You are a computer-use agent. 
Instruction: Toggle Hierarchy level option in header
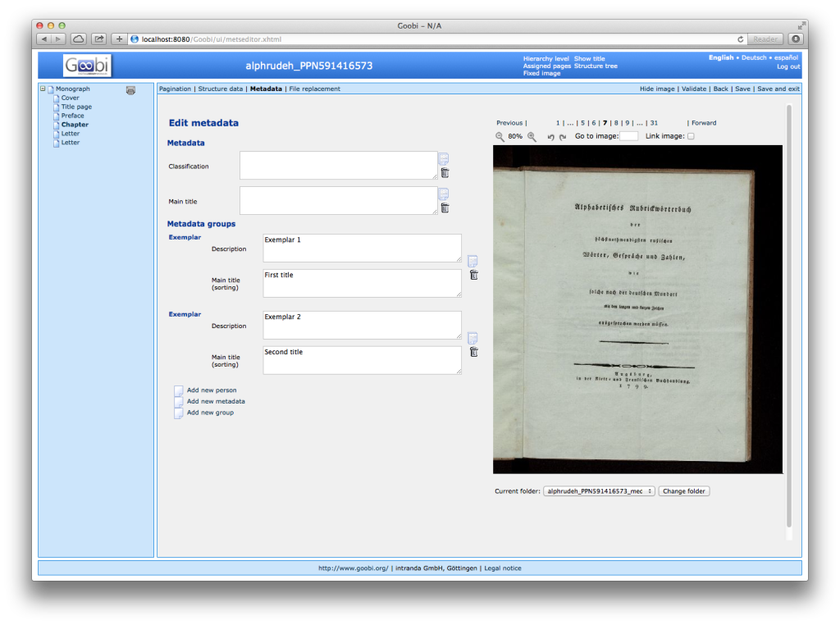546,59
